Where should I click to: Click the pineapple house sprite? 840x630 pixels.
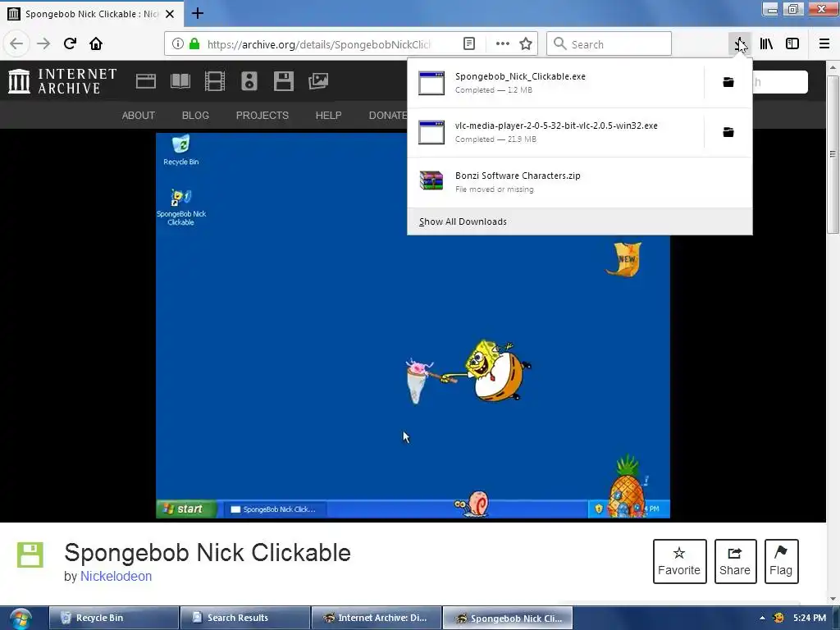pos(627,486)
